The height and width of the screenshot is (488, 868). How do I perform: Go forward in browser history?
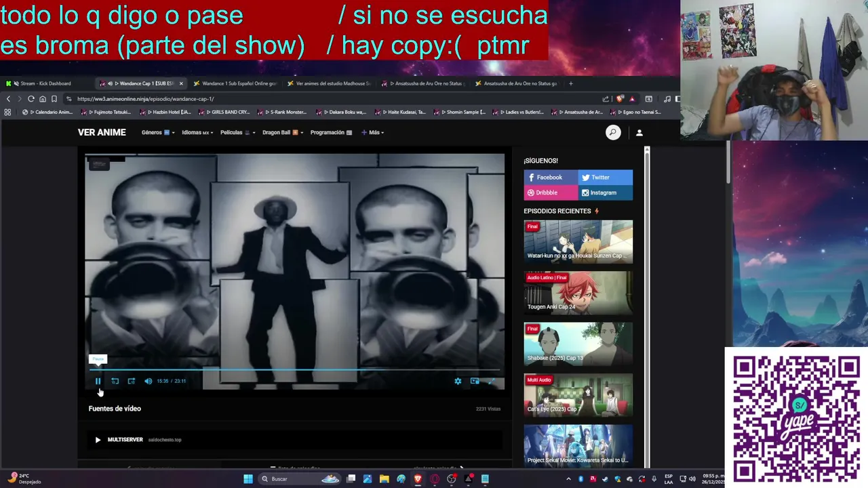click(x=19, y=99)
